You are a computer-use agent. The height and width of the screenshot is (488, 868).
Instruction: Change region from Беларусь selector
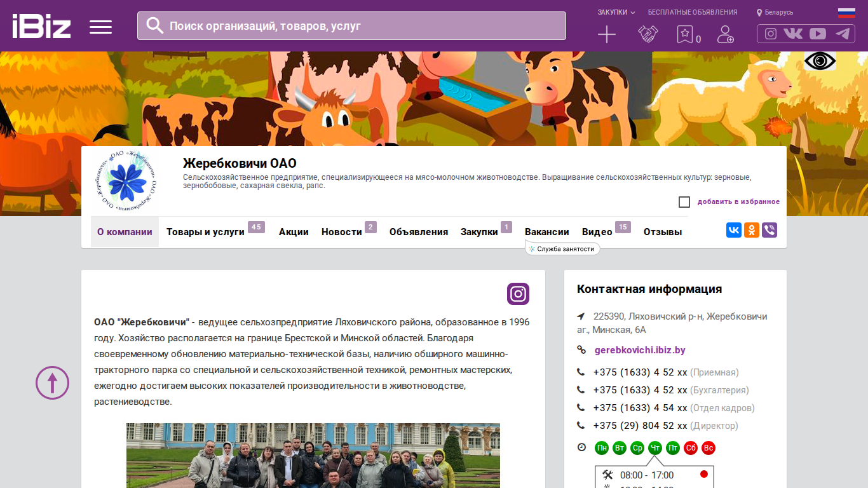(775, 12)
